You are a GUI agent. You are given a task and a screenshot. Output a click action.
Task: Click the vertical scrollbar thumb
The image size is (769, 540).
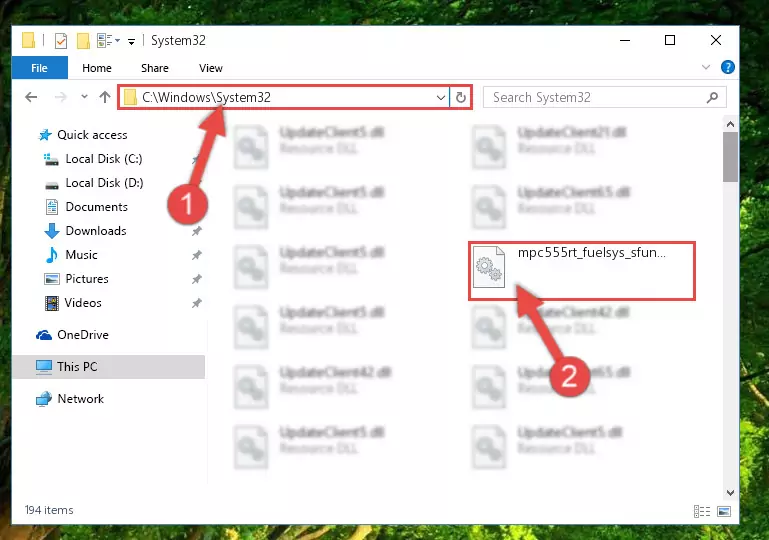730,157
